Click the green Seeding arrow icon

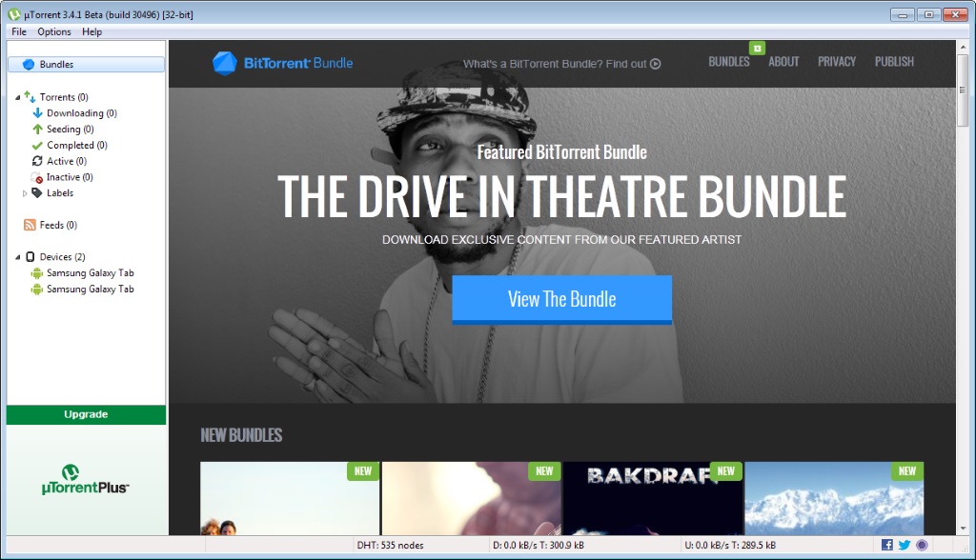[37, 129]
